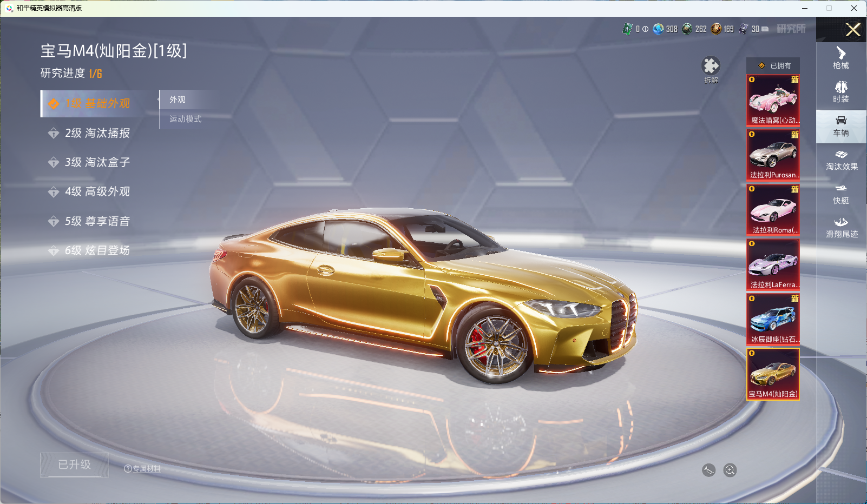867x504 pixels.
Task: Select the 5级 尊享语音 level
Action: tap(97, 221)
